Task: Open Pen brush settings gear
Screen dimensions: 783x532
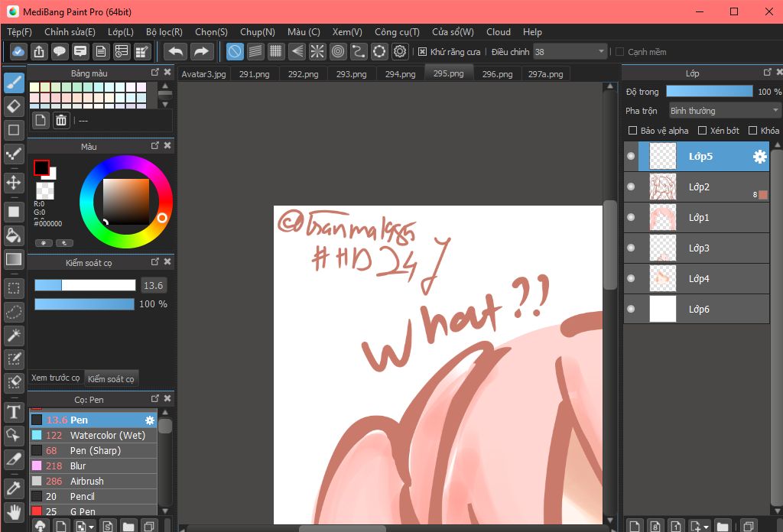Action: click(149, 420)
